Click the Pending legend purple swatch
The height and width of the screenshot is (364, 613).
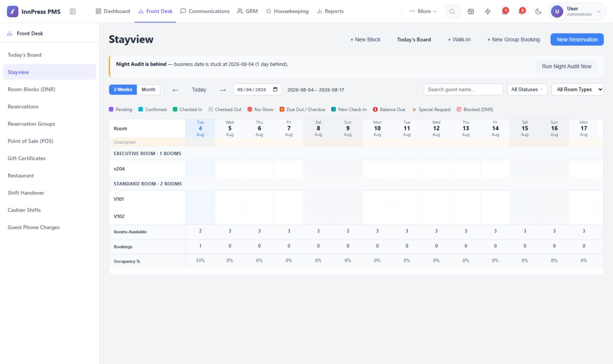pyautogui.click(x=111, y=110)
